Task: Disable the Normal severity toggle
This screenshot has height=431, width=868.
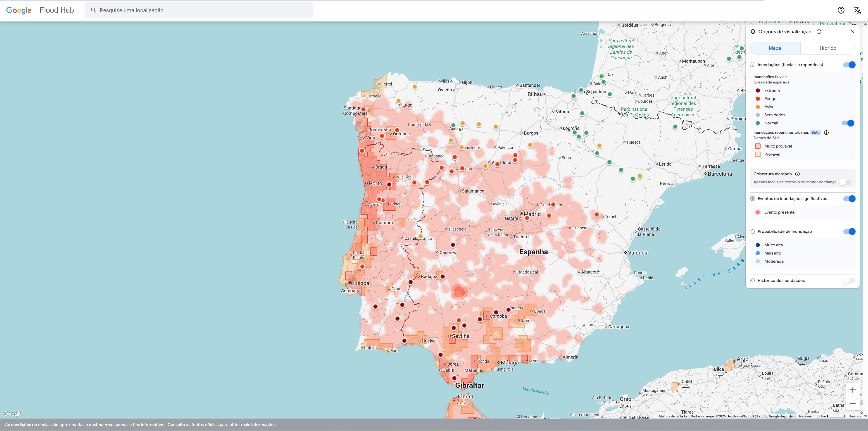Action: click(848, 123)
